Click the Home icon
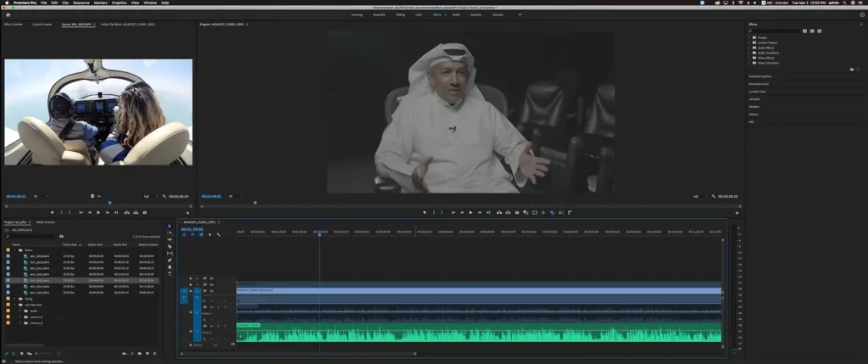 [x=8, y=14]
